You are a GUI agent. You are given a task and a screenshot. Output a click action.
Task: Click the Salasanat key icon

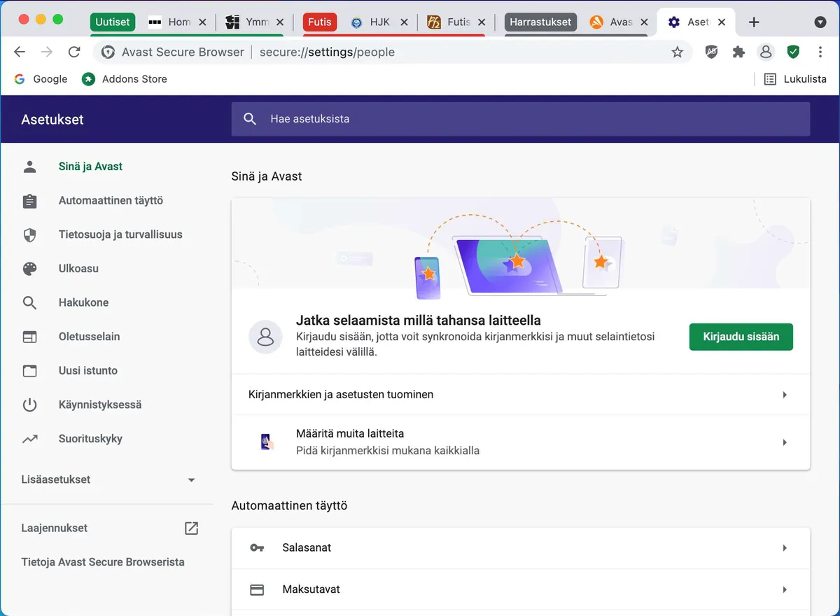pyautogui.click(x=257, y=548)
